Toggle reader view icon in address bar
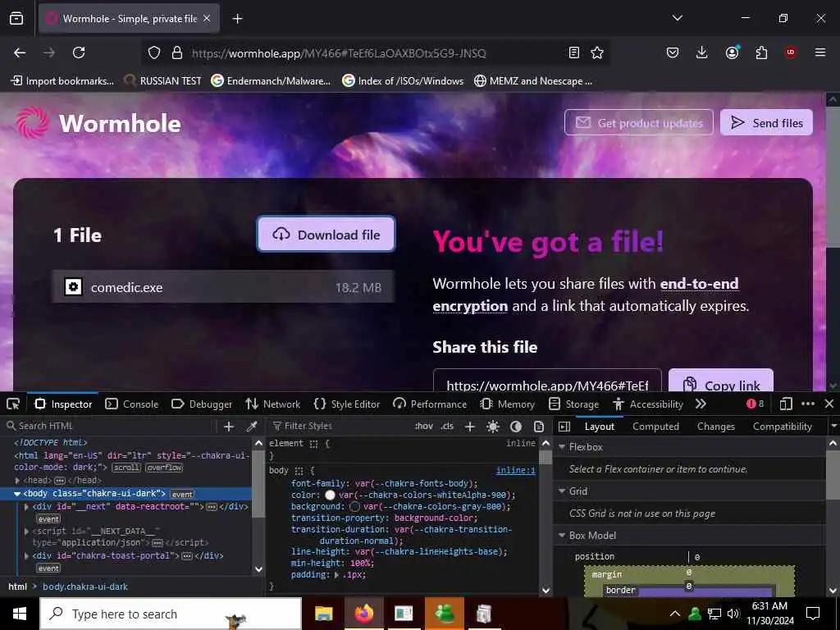This screenshot has width=840, height=630. pos(573,52)
